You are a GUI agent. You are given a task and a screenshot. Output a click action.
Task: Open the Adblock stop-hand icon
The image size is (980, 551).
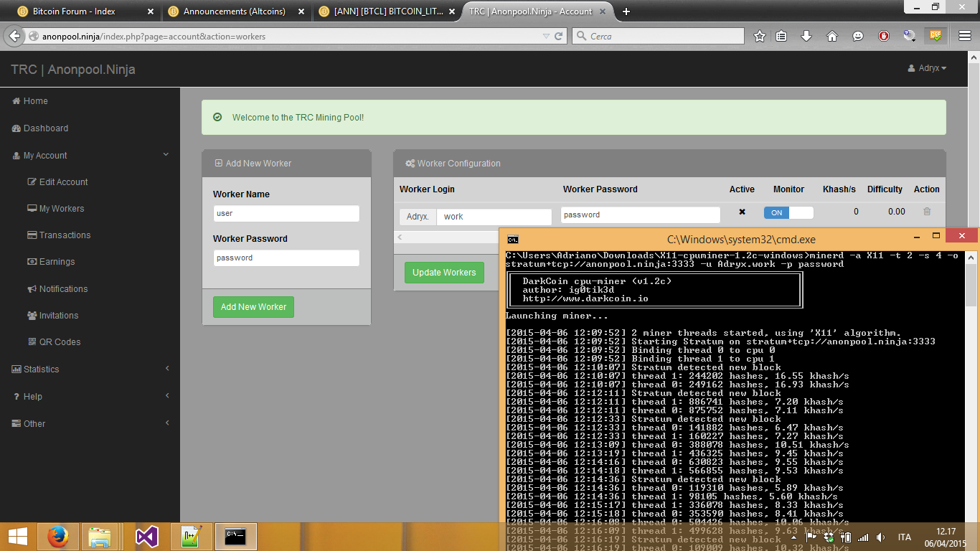pyautogui.click(x=884, y=36)
